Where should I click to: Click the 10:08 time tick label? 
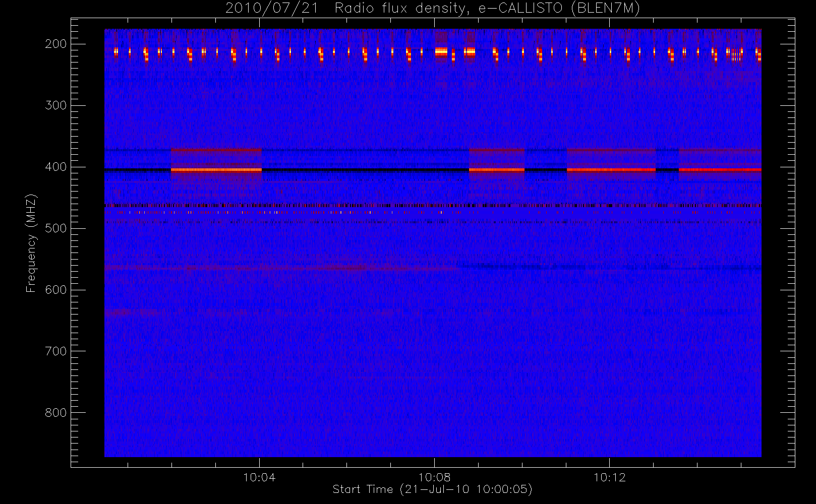click(x=434, y=477)
